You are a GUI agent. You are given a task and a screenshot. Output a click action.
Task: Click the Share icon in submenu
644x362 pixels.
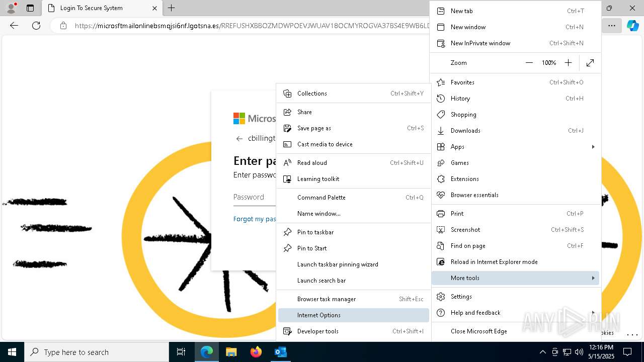point(288,112)
